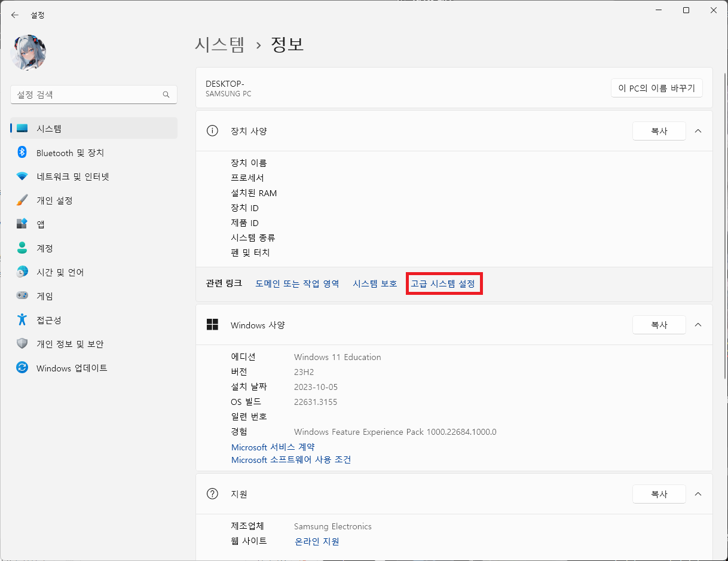The height and width of the screenshot is (561, 728).
Task: Open 네트워크 및 인터넷 wifi icon
Action: pyautogui.click(x=22, y=176)
